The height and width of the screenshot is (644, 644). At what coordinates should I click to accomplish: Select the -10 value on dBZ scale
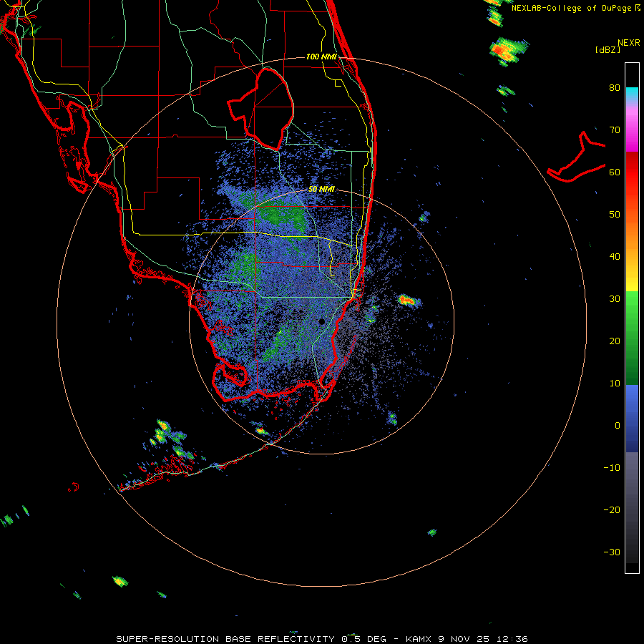[x=612, y=468]
